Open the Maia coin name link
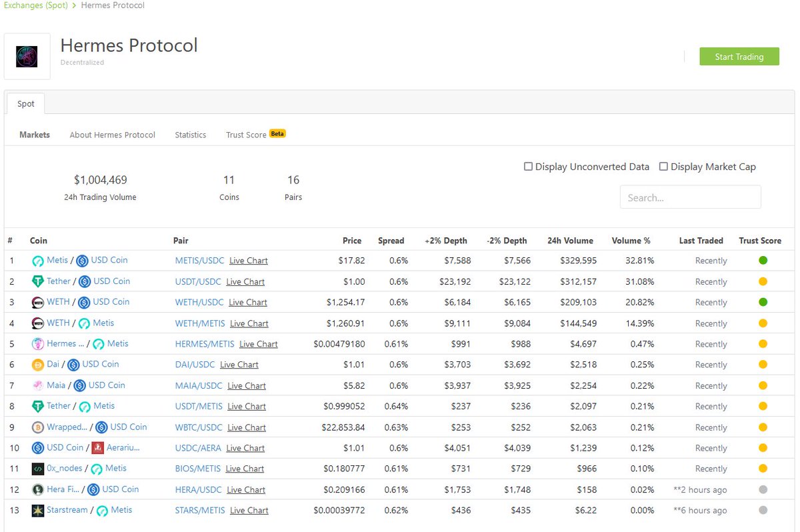This screenshot has height=532, width=800. pos(56,385)
